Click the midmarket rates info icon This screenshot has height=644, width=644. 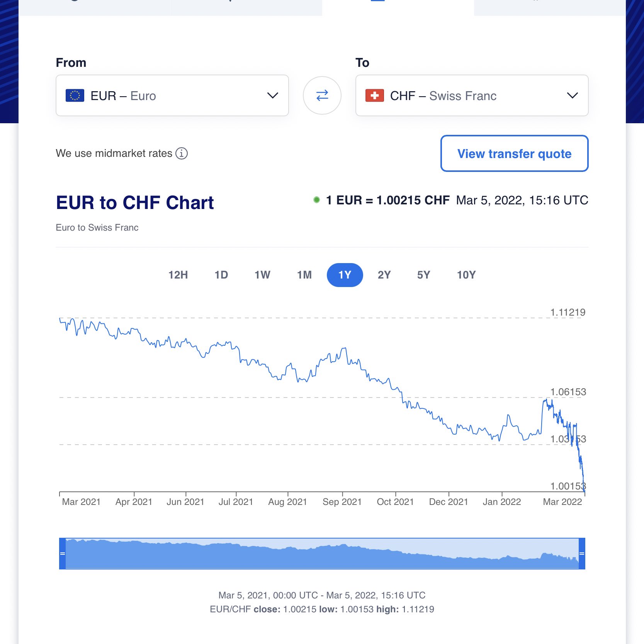pos(182,153)
